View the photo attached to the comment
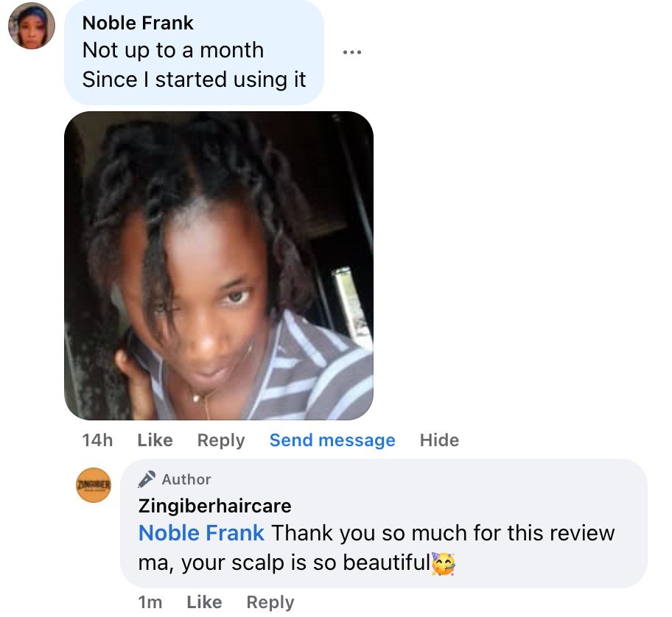This screenshot has height=617, width=672. (219, 266)
